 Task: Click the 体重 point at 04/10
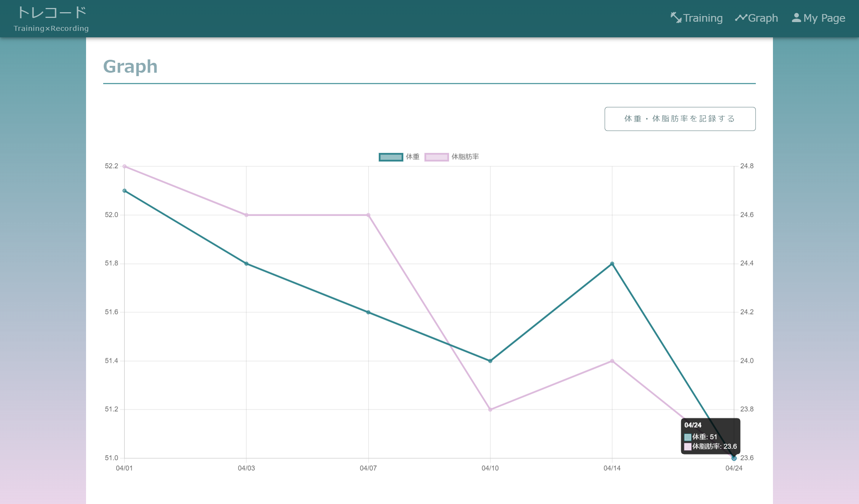(490, 361)
